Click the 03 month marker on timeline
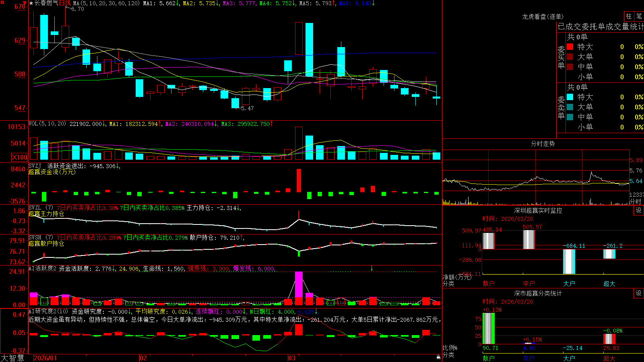Screen dimensions: 644x362 click(x=292, y=358)
